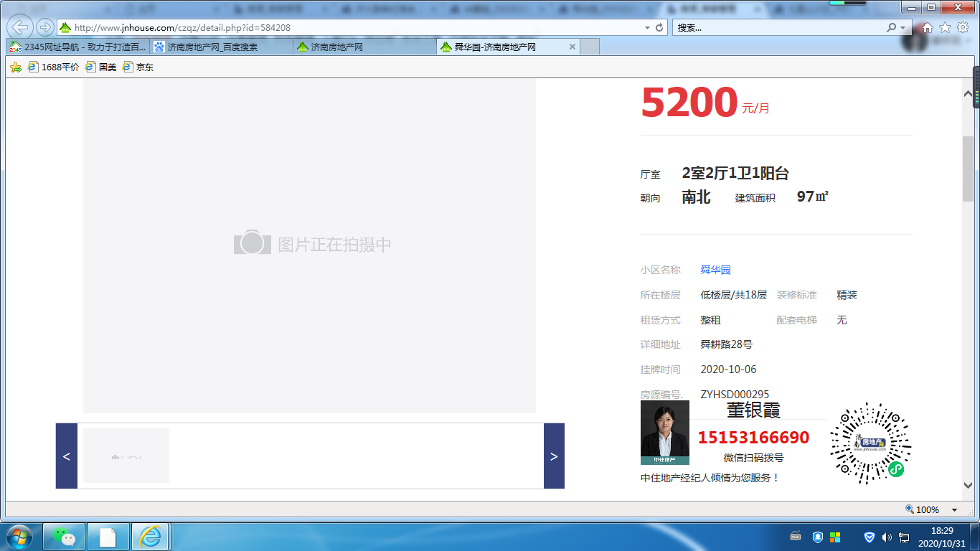This screenshot has height=551, width=980.
Task: Refresh the page with reload icon
Action: 659,27
